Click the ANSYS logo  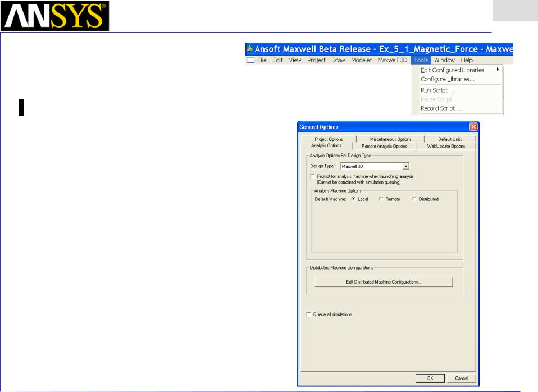pos(55,16)
